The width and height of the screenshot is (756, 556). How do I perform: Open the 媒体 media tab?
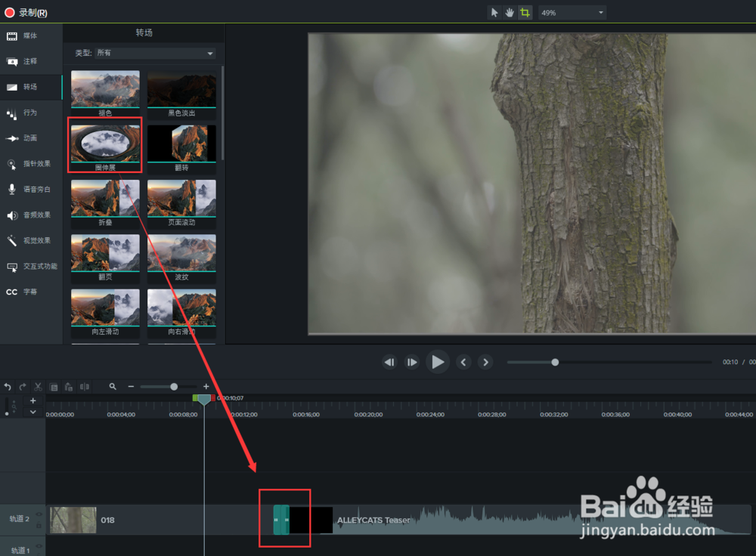(x=31, y=36)
